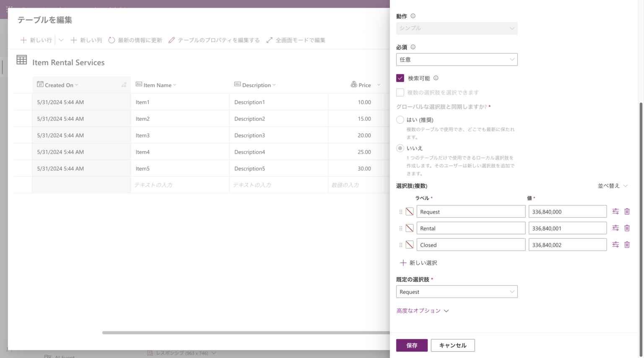
Task: Open additional properties for Rental choice
Action: coord(615,228)
